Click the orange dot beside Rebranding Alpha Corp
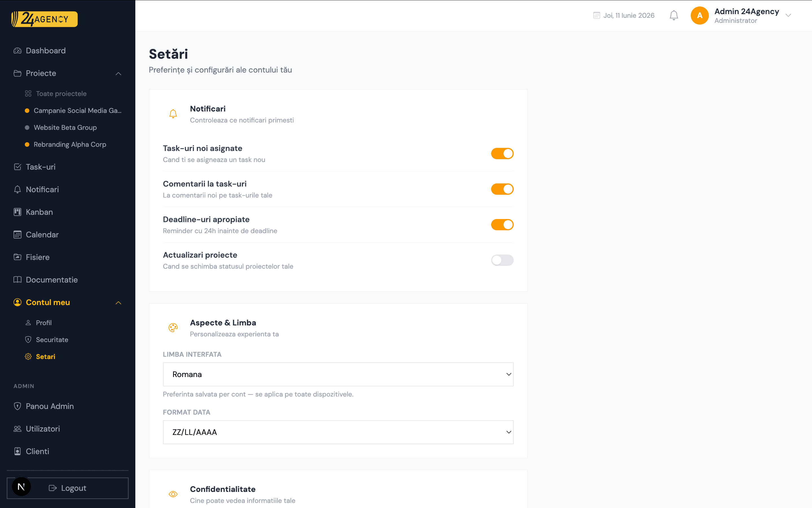 (27, 144)
